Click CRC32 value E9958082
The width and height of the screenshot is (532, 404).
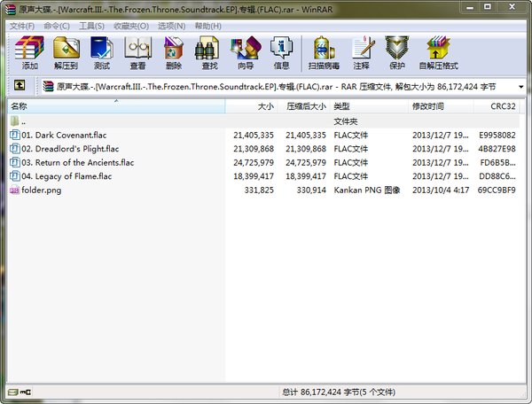[x=497, y=136]
